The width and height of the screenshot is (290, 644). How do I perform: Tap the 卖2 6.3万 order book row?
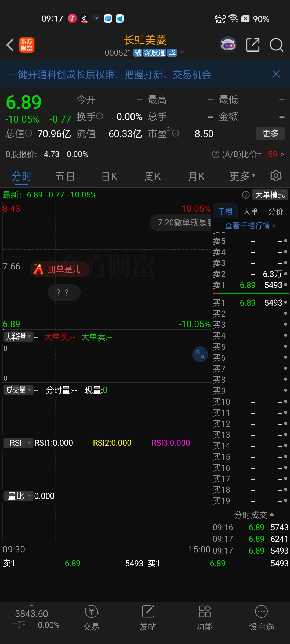(x=250, y=274)
